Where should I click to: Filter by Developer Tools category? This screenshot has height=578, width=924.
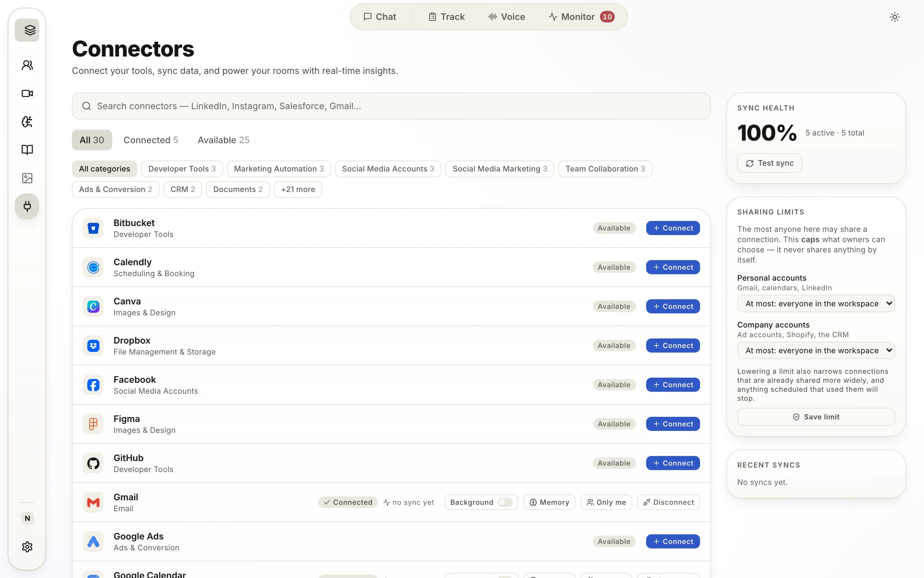(x=182, y=169)
